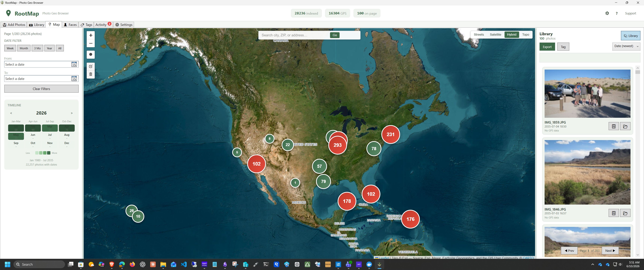Filter dates to the last Week
Image resolution: width=644 pixels, height=270 pixels.
10,48
